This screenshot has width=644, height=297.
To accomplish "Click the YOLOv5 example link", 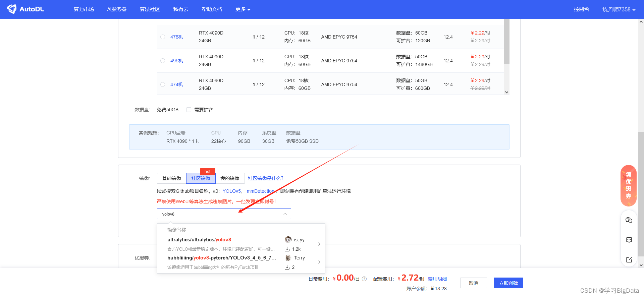I will click(232, 191).
